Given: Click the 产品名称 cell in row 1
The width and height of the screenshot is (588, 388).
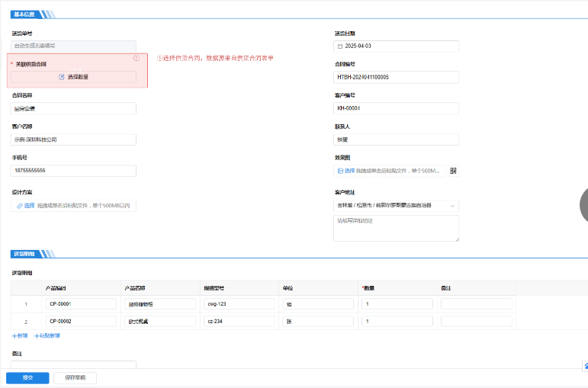Looking at the screenshot, I should (x=160, y=304).
